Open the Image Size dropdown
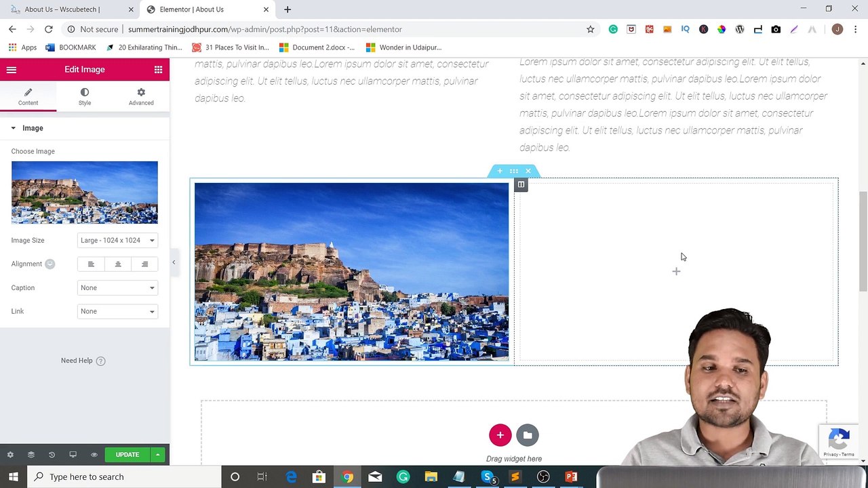 tap(117, 240)
